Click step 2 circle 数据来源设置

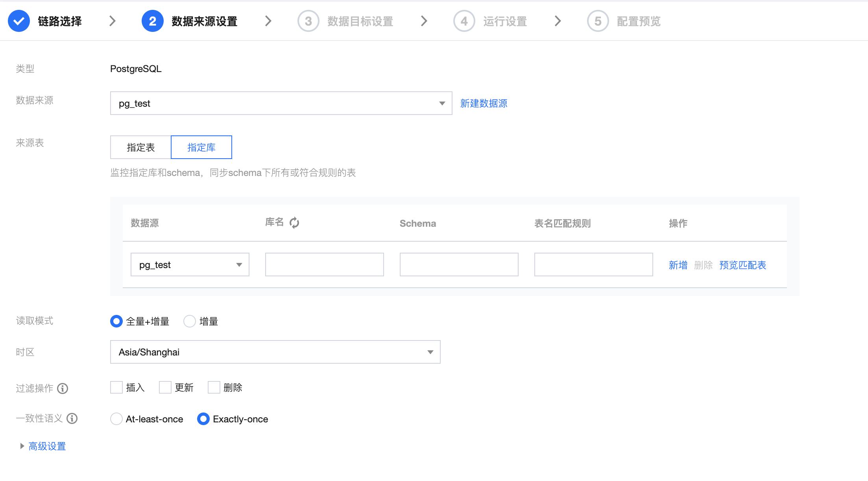pyautogui.click(x=152, y=21)
